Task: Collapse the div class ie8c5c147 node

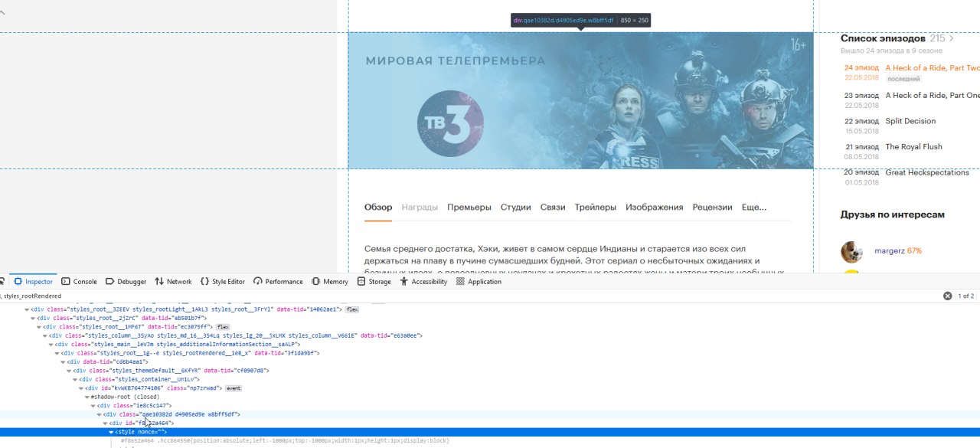Action: (93, 405)
